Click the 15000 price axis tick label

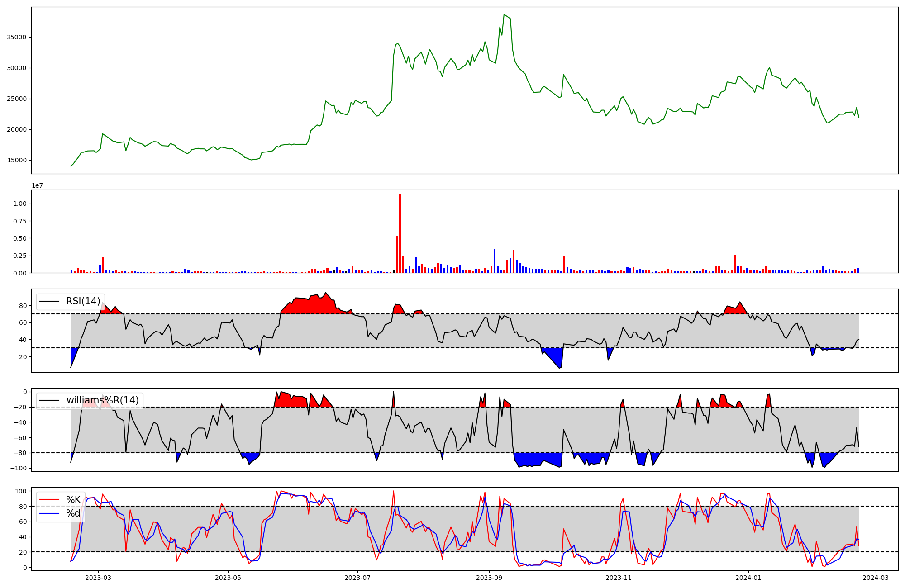(16, 160)
